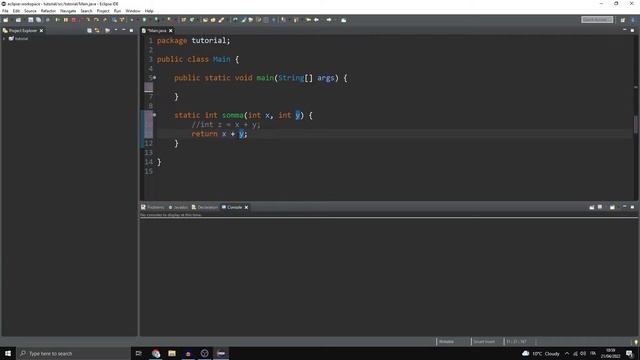Image resolution: width=640 pixels, height=360 pixels.
Task: Click the Search flashlight toolbar icon
Action: pos(221,20)
